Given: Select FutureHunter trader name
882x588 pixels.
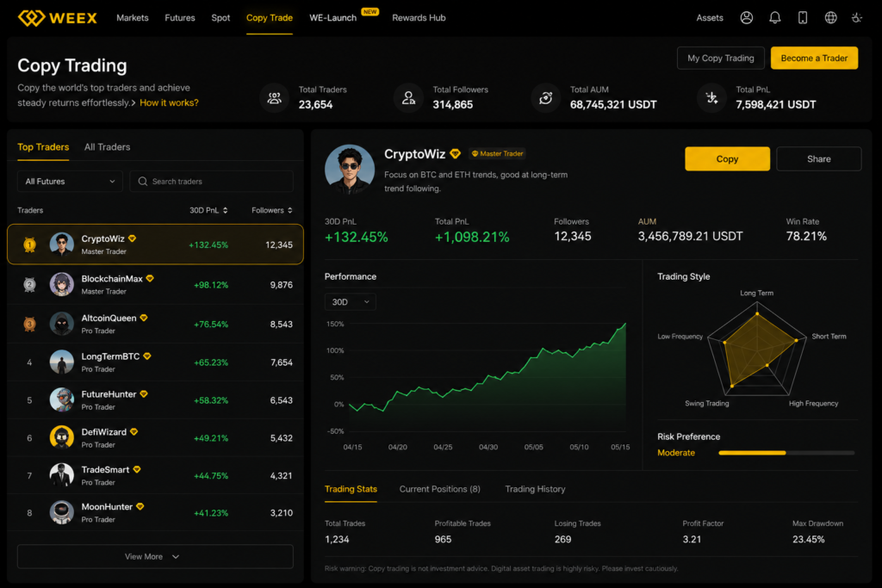Looking at the screenshot, I should click(x=109, y=394).
